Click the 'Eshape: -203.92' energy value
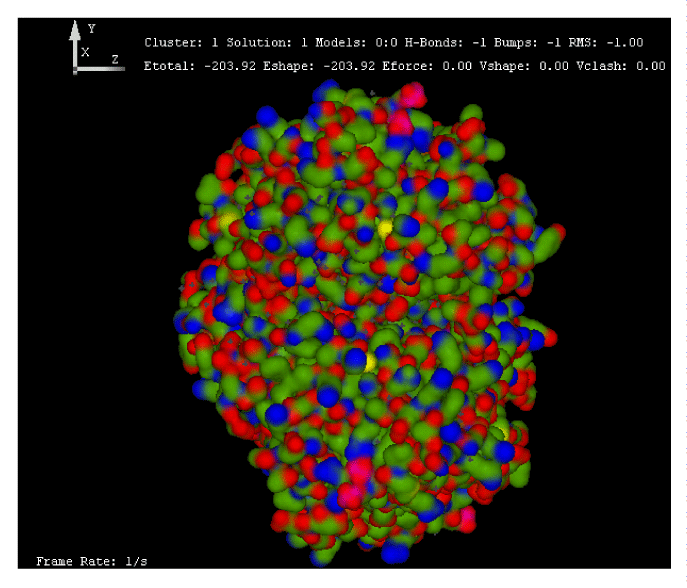Screen dimensions: 687x588 click(x=319, y=66)
